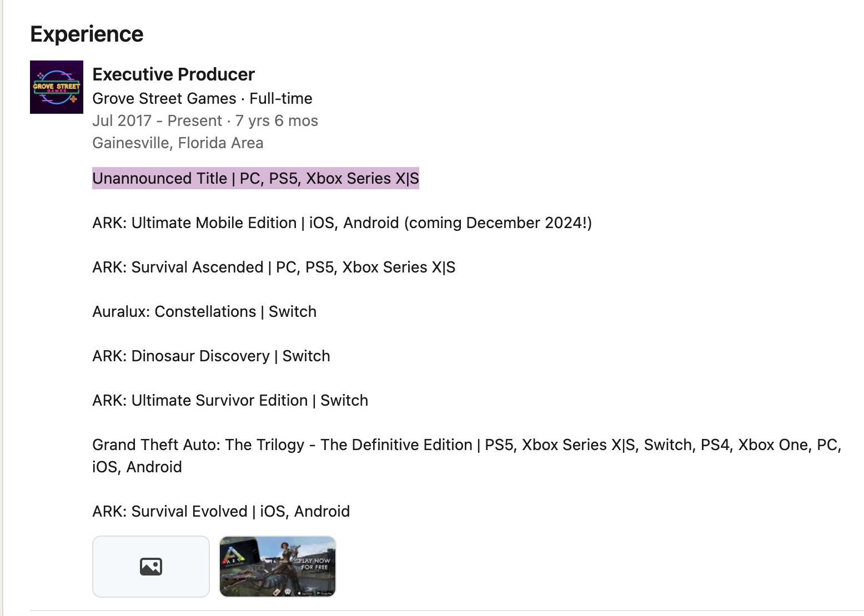
Task: Click Gainesville, Florida Area location text
Action: (x=178, y=143)
